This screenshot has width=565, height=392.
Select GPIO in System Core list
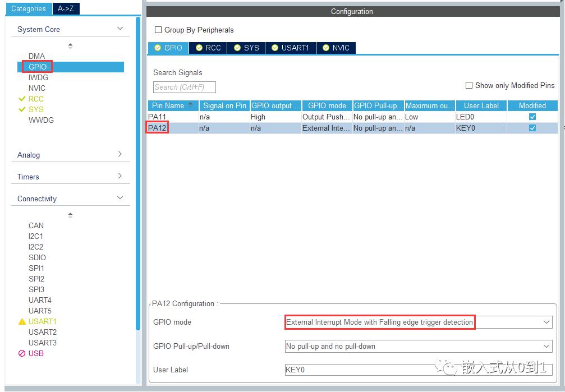click(x=70, y=67)
